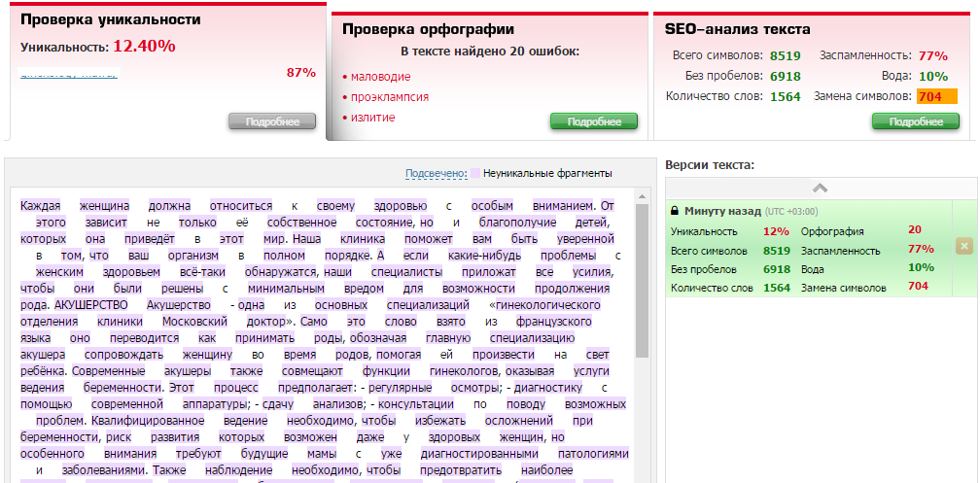This screenshot has height=483, width=980.
Task: Delete the saved text version with the X
Action: [x=964, y=247]
